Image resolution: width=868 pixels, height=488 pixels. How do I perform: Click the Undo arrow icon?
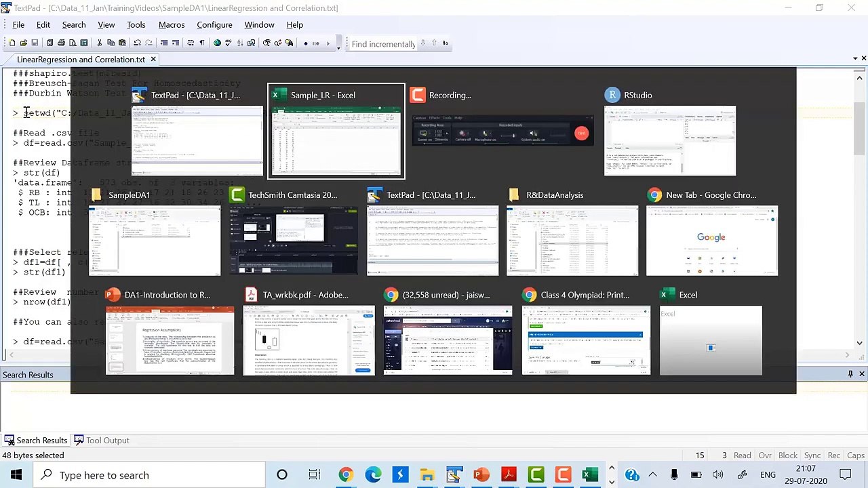pyautogui.click(x=137, y=43)
